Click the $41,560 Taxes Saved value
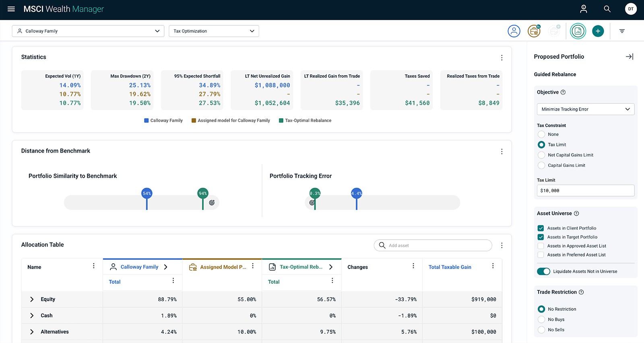The image size is (644, 343). pyautogui.click(x=417, y=103)
